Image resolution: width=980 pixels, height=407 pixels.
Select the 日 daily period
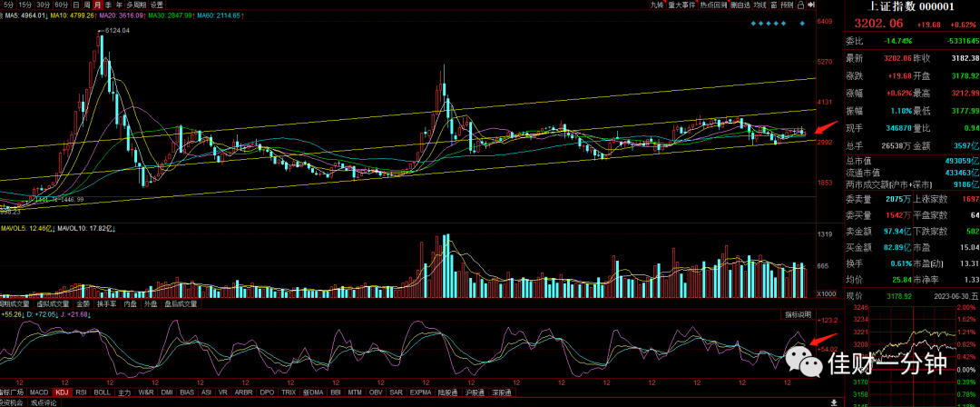(76, 5)
